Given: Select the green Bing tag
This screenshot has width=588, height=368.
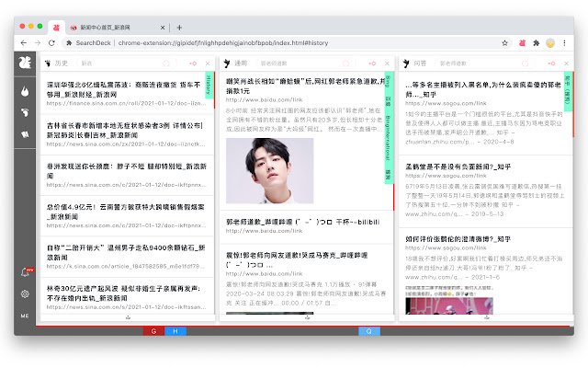Looking at the screenshot, I should [x=389, y=82].
